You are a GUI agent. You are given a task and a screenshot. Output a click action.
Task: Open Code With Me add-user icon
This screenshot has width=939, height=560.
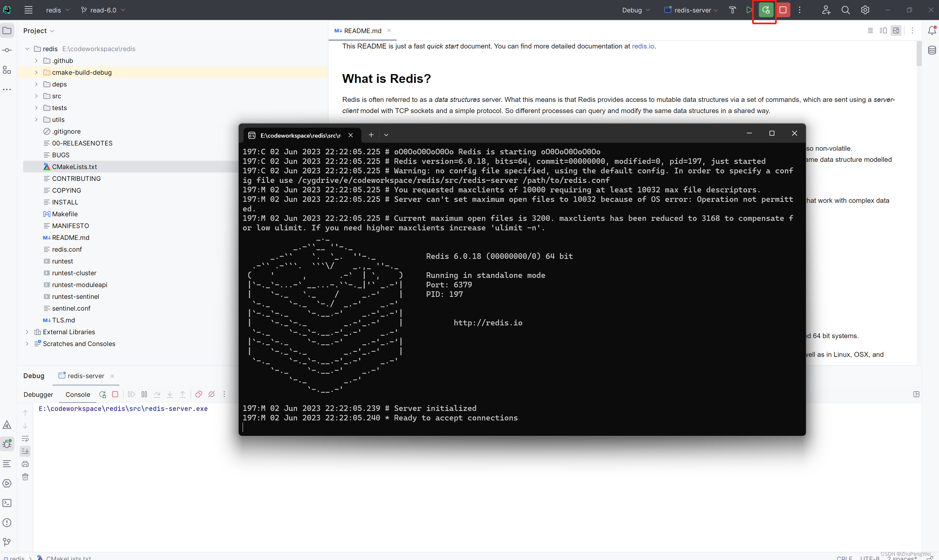826,10
